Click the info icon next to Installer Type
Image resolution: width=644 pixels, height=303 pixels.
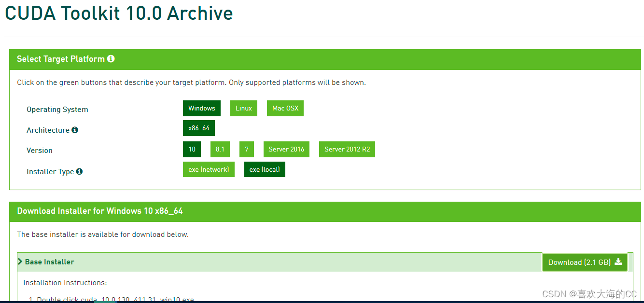coord(79,171)
